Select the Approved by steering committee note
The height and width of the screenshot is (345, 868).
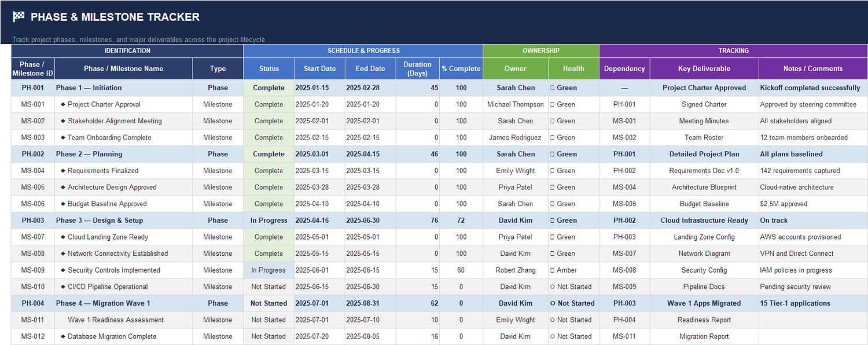pyautogui.click(x=813, y=104)
